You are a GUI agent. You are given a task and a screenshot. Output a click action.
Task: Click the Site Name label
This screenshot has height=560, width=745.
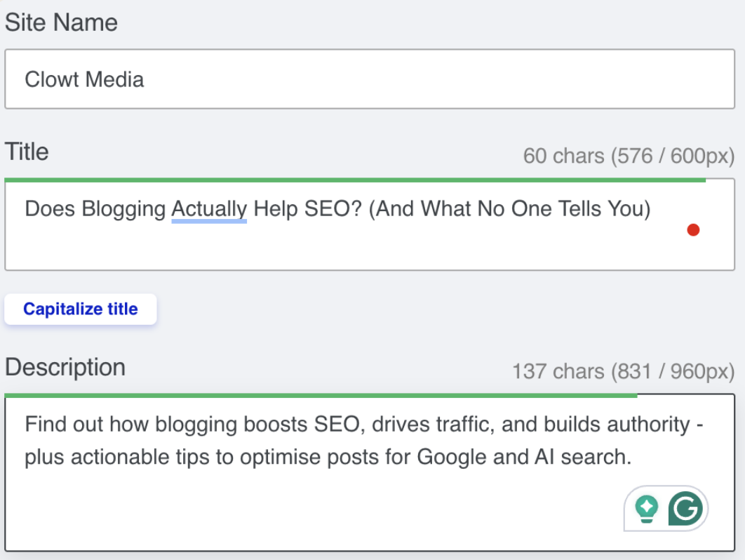[61, 22]
